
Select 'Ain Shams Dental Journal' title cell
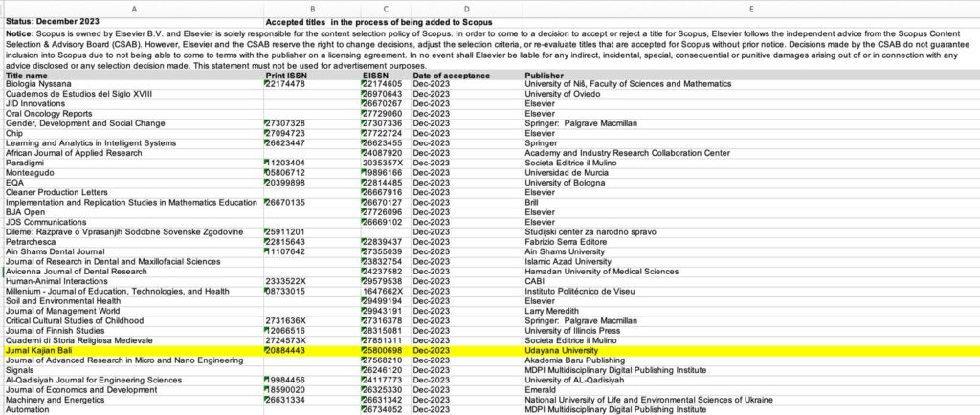[x=134, y=251]
